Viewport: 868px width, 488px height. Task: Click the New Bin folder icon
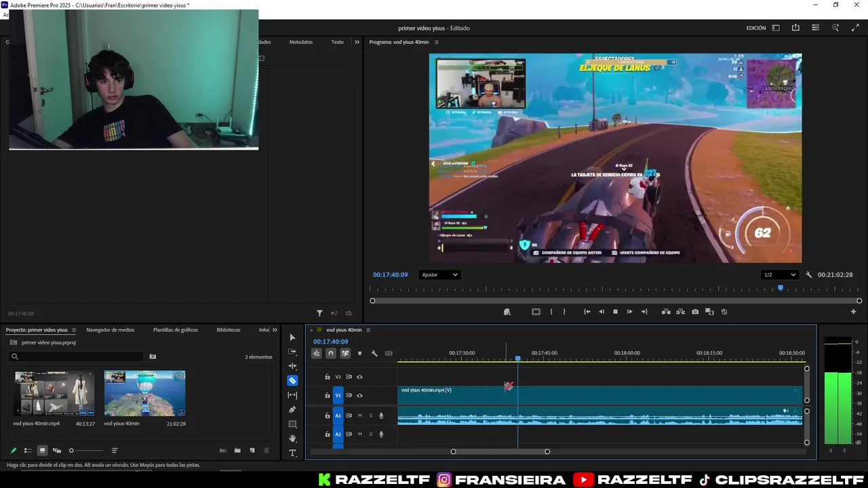tap(237, 451)
